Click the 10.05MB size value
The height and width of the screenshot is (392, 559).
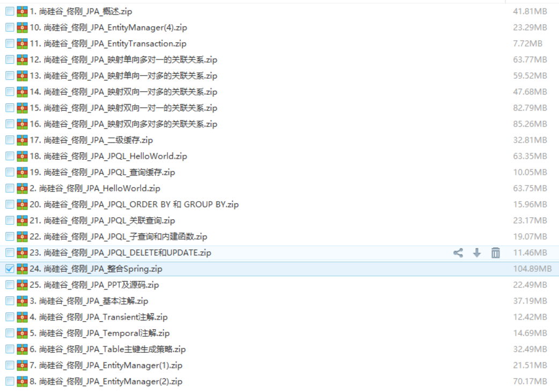530,172
